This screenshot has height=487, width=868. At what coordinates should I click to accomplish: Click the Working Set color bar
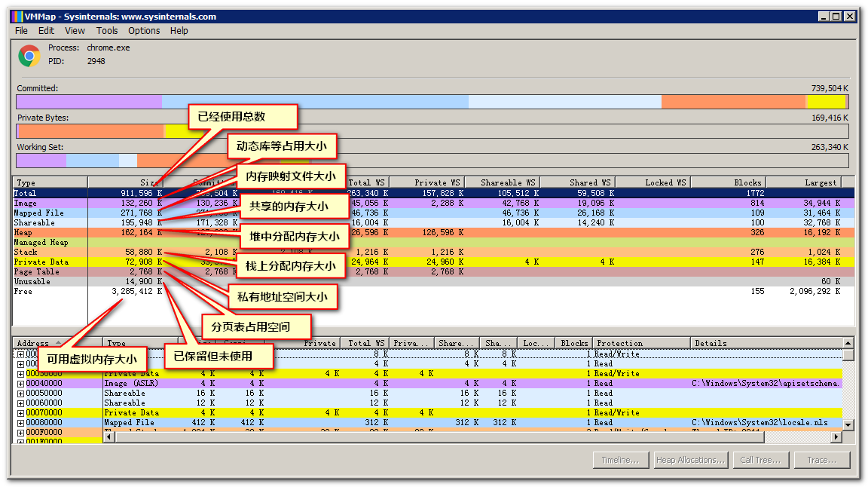[x=432, y=160]
